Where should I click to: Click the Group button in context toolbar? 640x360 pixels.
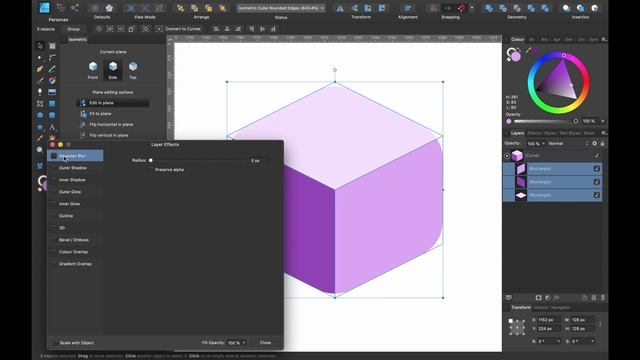coord(73,29)
